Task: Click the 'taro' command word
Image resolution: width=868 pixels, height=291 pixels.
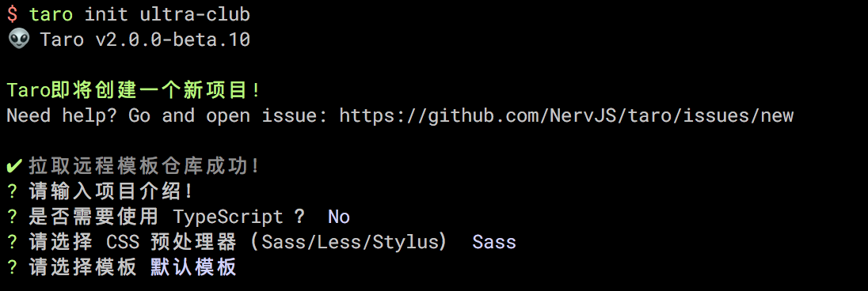Action: point(51,14)
